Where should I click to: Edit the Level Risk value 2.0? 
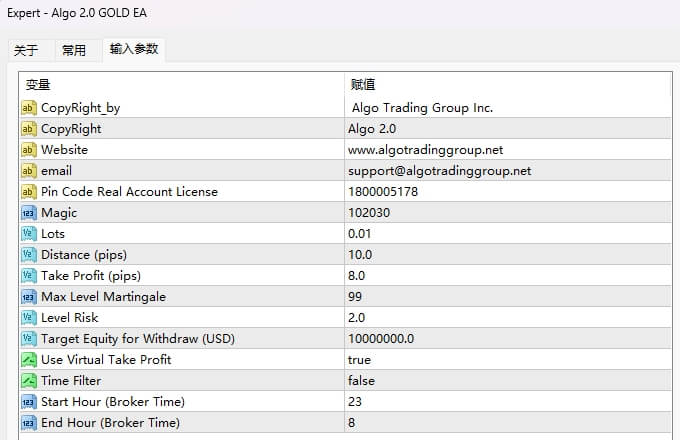(x=356, y=318)
